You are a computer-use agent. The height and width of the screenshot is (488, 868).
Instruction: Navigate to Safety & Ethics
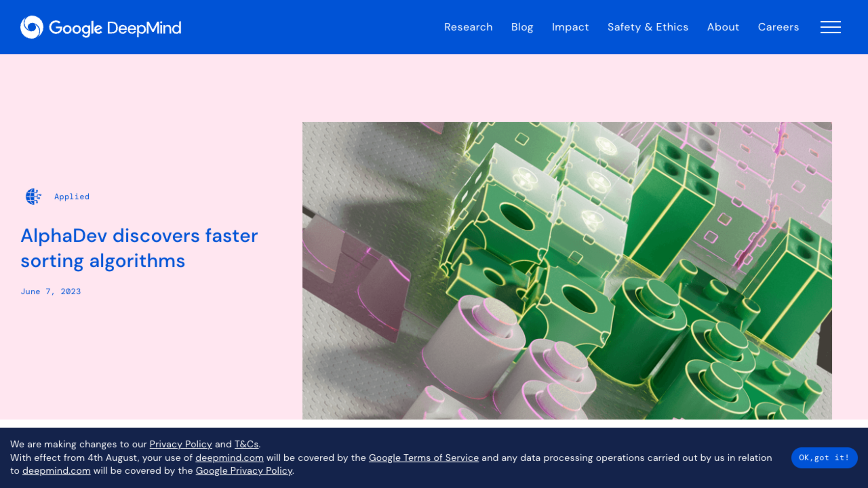click(x=648, y=27)
